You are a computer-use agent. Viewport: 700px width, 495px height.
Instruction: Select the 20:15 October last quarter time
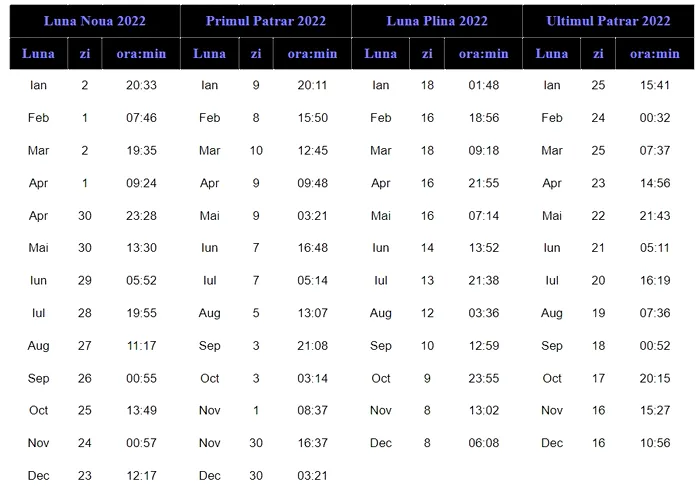click(655, 378)
